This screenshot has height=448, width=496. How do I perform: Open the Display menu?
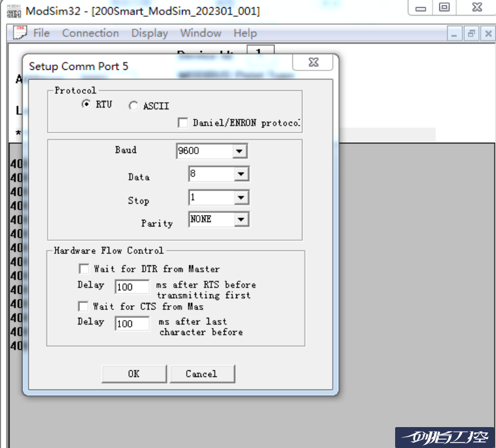pyautogui.click(x=149, y=33)
